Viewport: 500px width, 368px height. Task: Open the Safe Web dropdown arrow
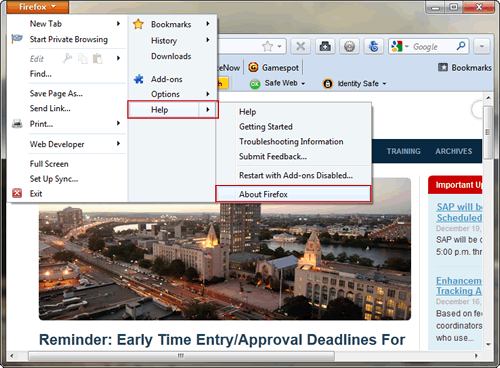(303, 84)
